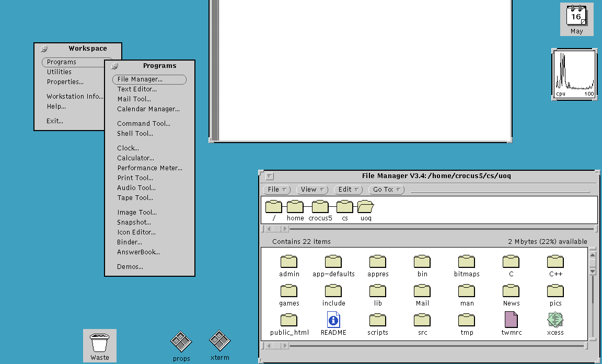The image size is (602, 364).
Task: Open the calendar icon showing 16 May
Action: pos(577,19)
